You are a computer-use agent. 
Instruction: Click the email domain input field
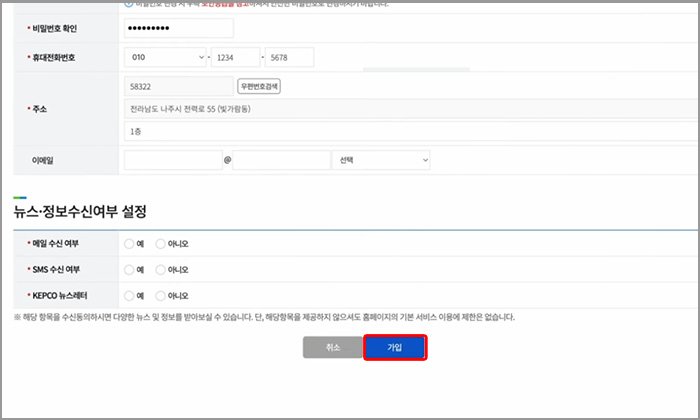[x=281, y=160]
